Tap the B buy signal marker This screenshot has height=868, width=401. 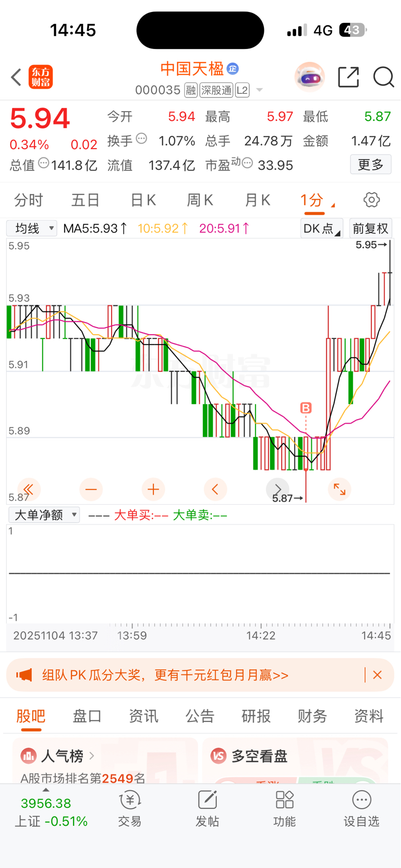[x=306, y=408]
